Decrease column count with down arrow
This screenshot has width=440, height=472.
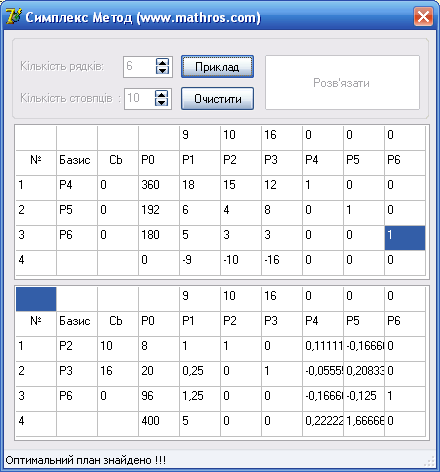[162, 102]
